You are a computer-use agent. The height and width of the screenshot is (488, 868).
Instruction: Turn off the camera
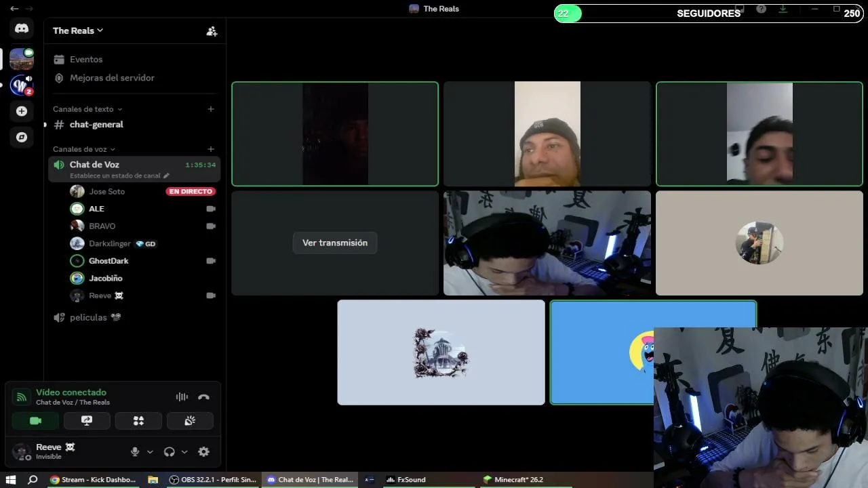click(x=35, y=421)
